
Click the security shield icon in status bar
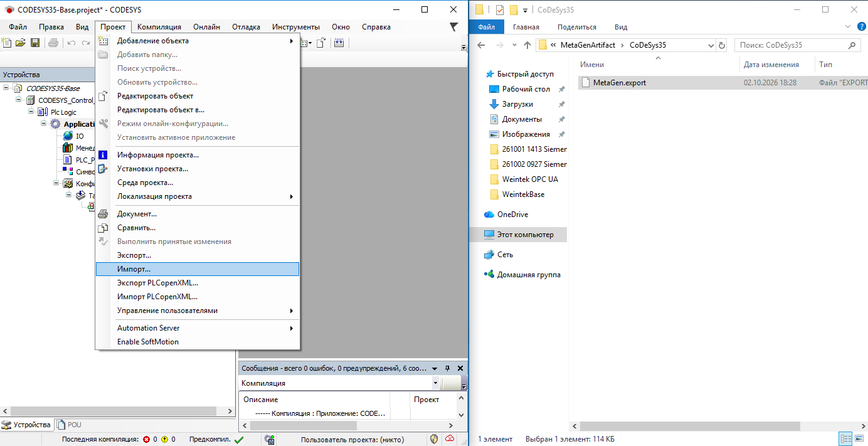[434, 439]
